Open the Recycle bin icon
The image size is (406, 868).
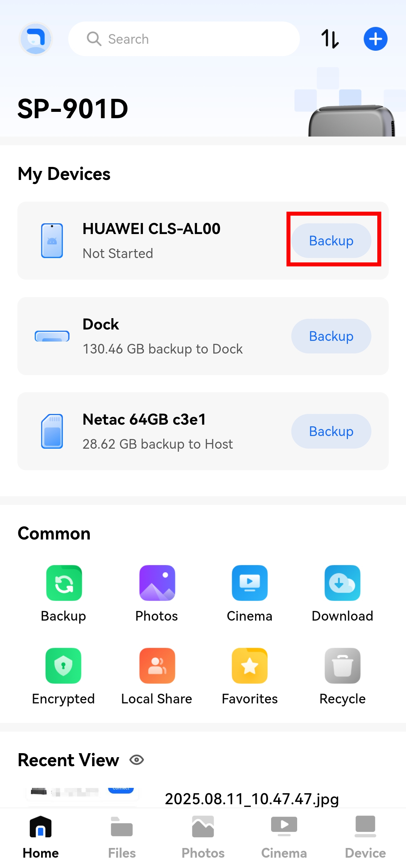pyautogui.click(x=342, y=666)
